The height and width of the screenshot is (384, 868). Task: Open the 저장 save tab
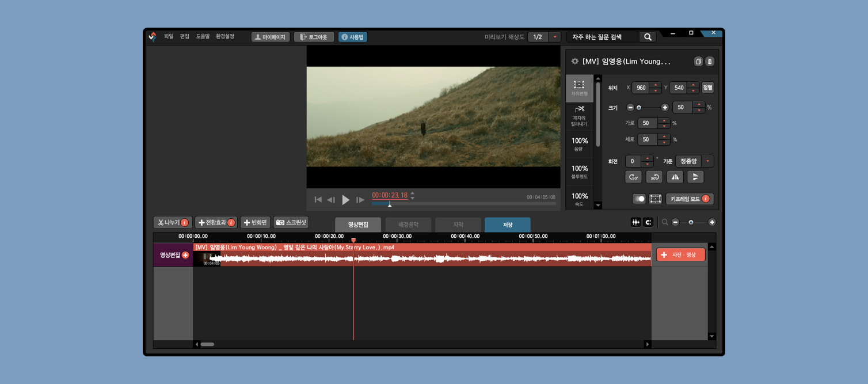pos(508,225)
